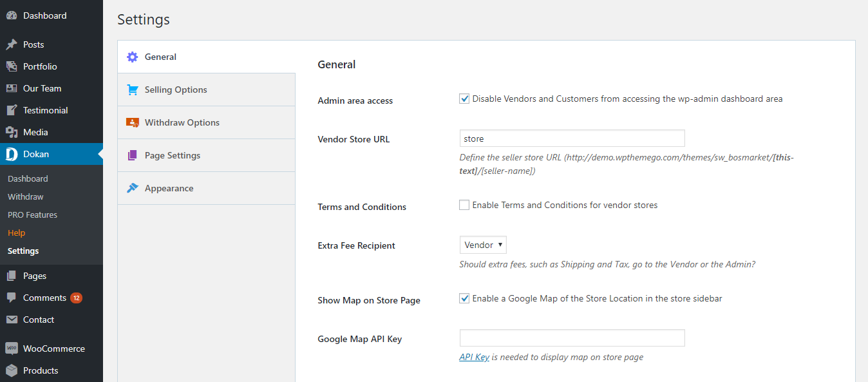
Task: Click the Google Map API Key field
Action: pyautogui.click(x=572, y=338)
